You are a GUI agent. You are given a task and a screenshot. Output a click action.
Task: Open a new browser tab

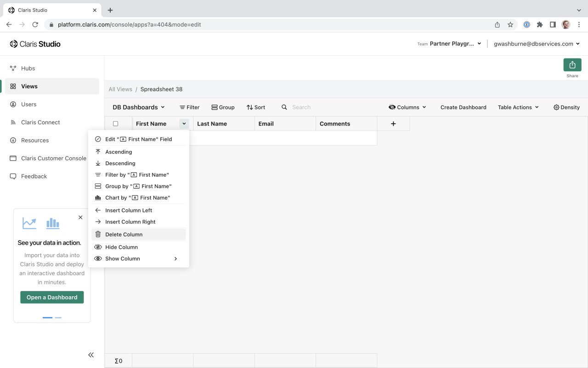tap(110, 10)
